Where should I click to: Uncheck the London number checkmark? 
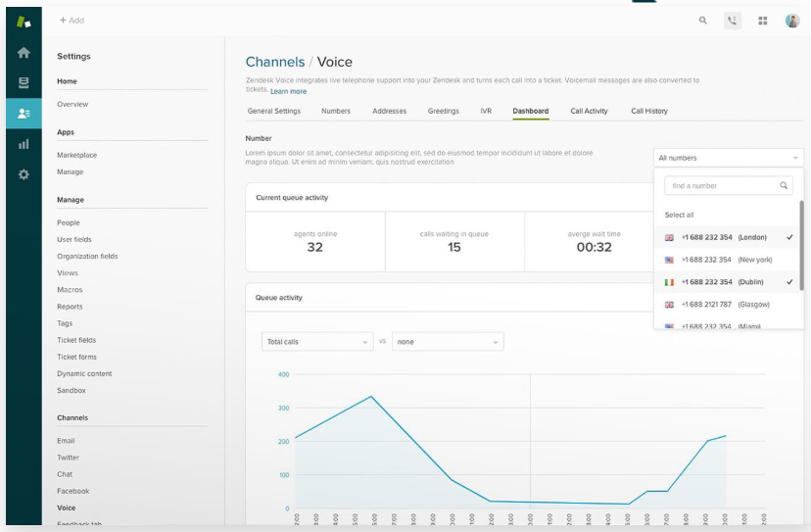789,237
